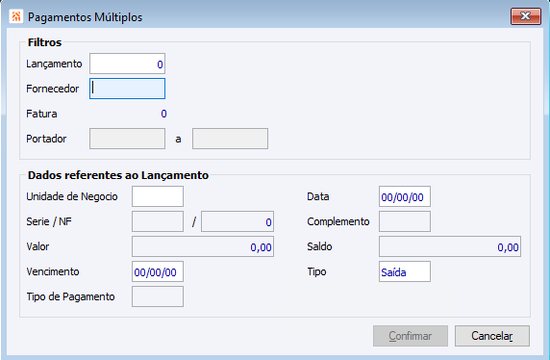Click the Pagamentos Múltiplos window title

pyautogui.click(x=85, y=17)
